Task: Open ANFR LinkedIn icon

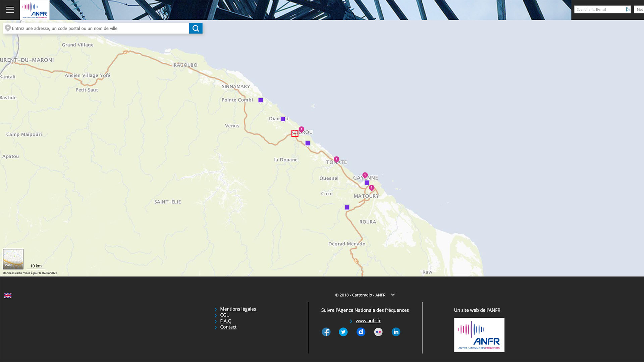Action: [x=396, y=332]
